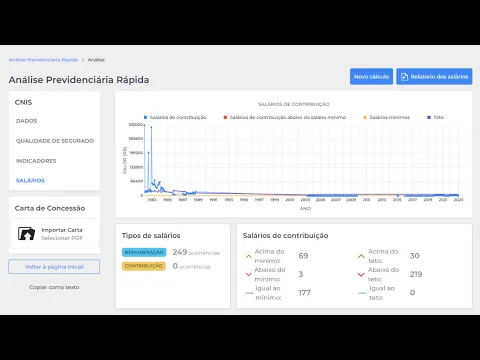Click the CONTRIBUIÇÃO badge
480x360 pixels.
tap(144, 266)
